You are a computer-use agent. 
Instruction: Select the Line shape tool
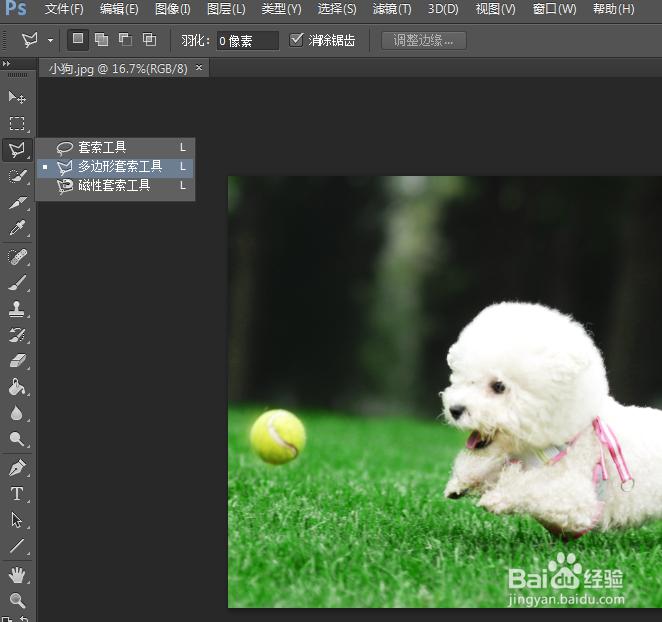pos(17,546)
